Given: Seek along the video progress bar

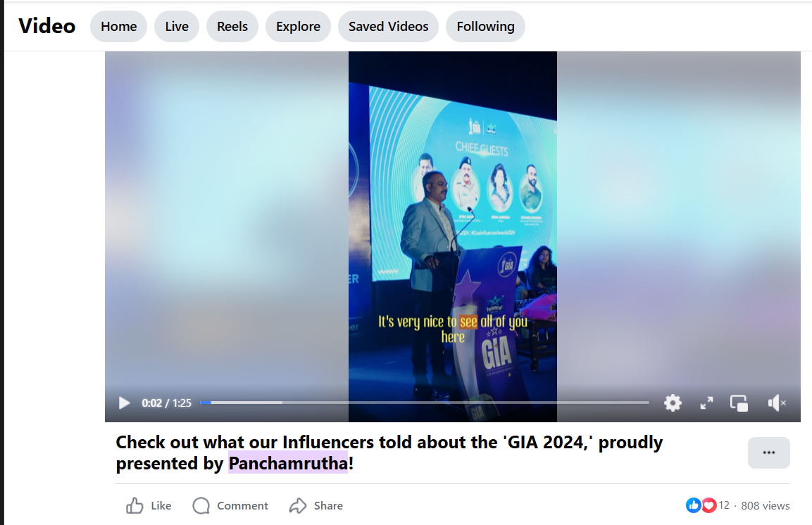Looking at the screenshot, I should [424, 403].
